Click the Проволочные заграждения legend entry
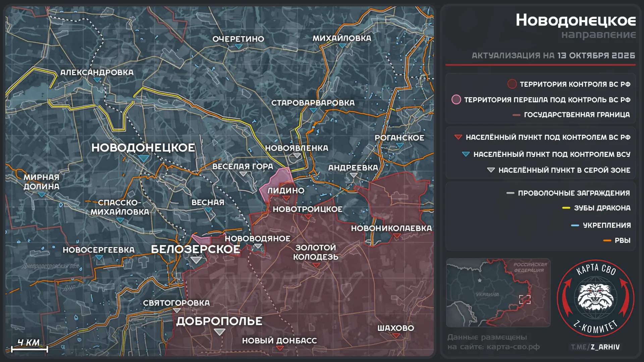This screenshot has width=644, height=362. click(x=568, y=193)
